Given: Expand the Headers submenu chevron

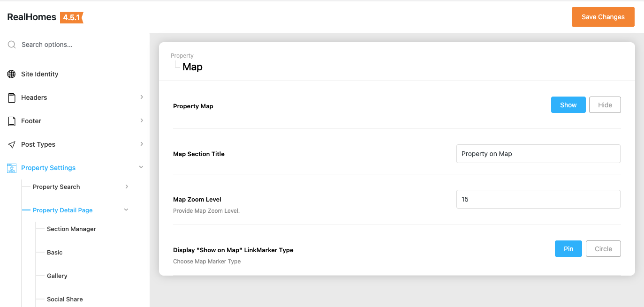Looking at the screenshot, I should (x=142, y=97).
